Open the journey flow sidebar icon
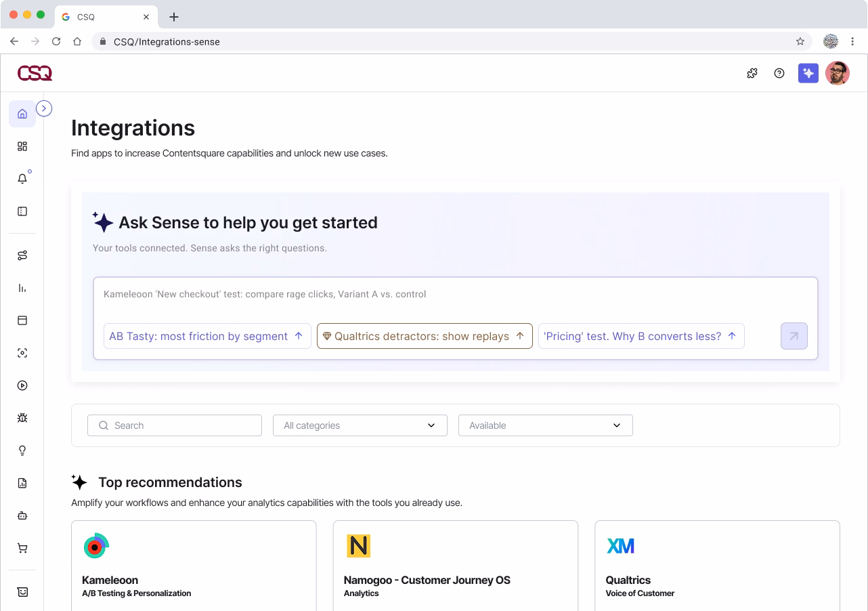 (22, 255)
